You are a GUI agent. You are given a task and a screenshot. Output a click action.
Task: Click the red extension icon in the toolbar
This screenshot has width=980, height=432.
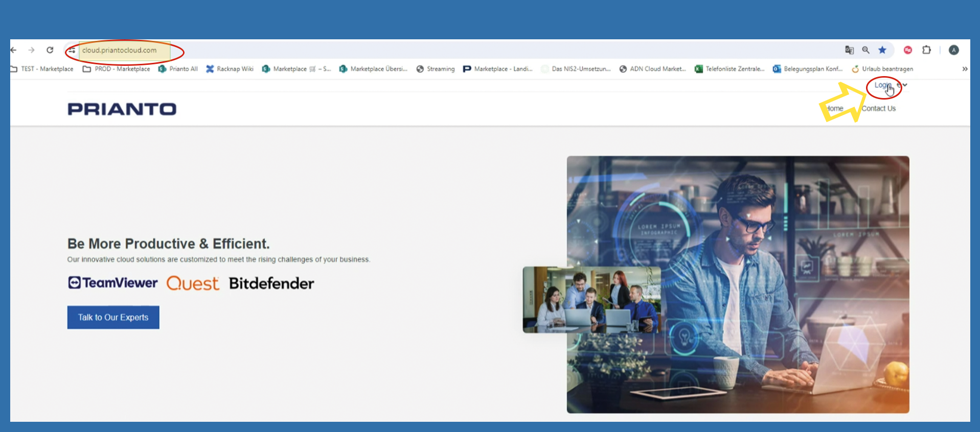908,50
